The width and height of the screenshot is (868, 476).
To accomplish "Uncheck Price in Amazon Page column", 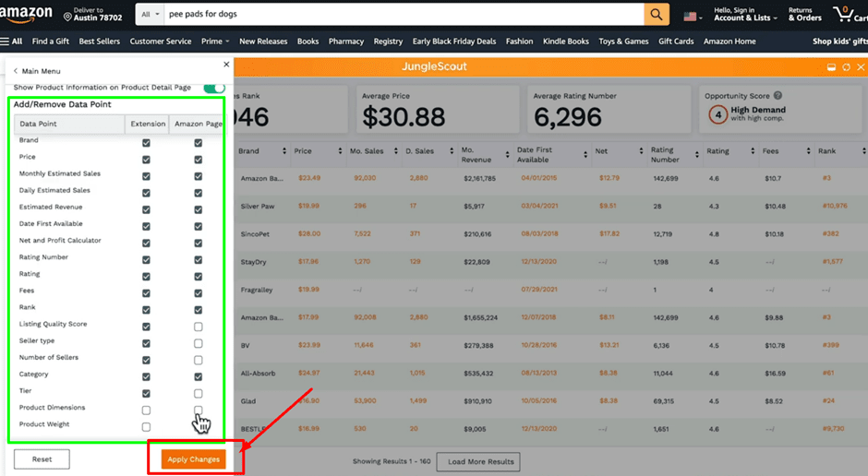I will pyautogui.click(x=199, y=160).
